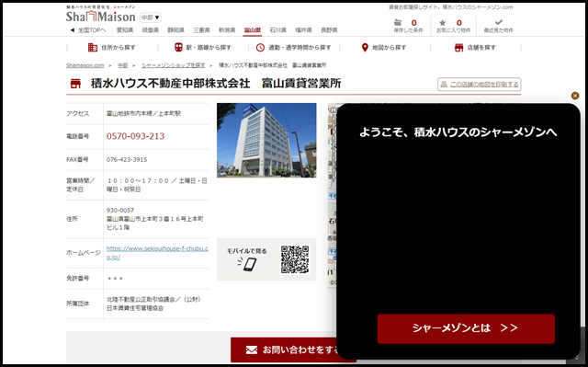588x367 pixels.
Task: Select the 石川県 prefecture tab
Action: coord(277,30)
